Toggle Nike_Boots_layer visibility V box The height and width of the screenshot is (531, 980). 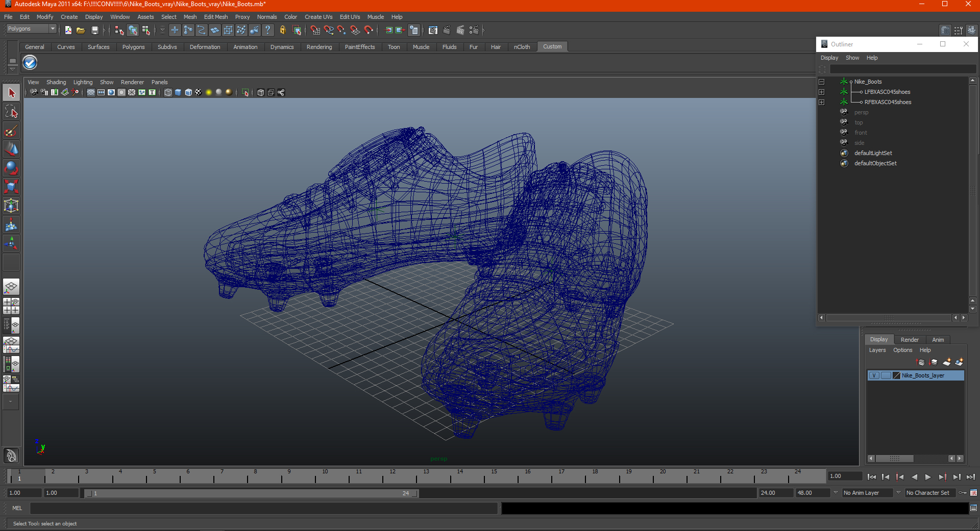[x=874, y=375]
